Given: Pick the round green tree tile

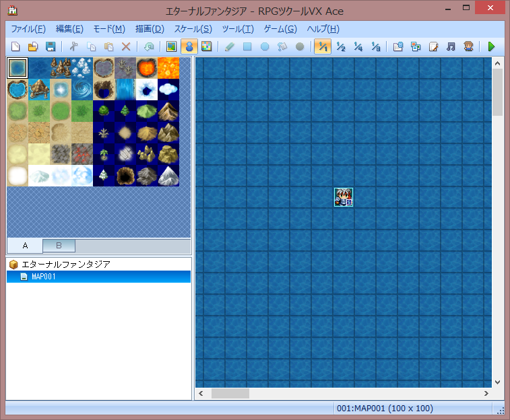Looking at the screenshot, I should pyautogui.click(x=104, y=111).
